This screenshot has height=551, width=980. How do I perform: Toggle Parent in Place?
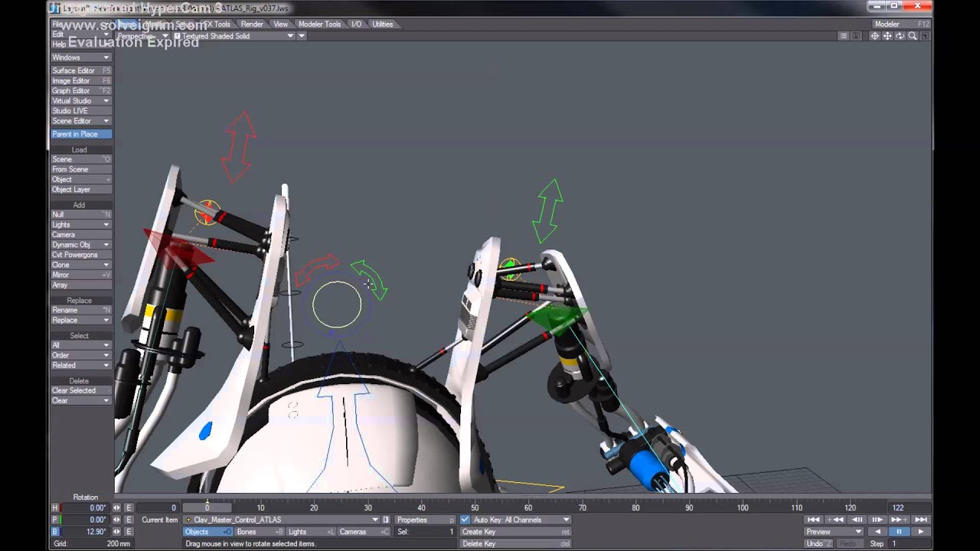81,134
